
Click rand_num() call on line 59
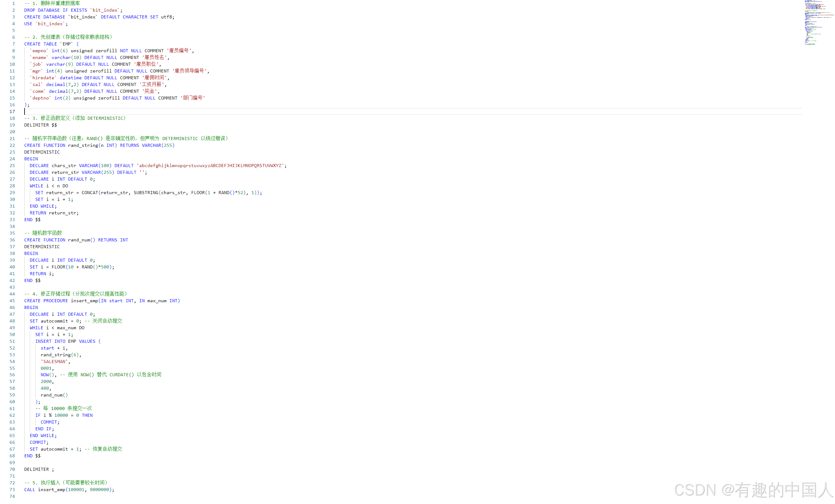point(54,395)
